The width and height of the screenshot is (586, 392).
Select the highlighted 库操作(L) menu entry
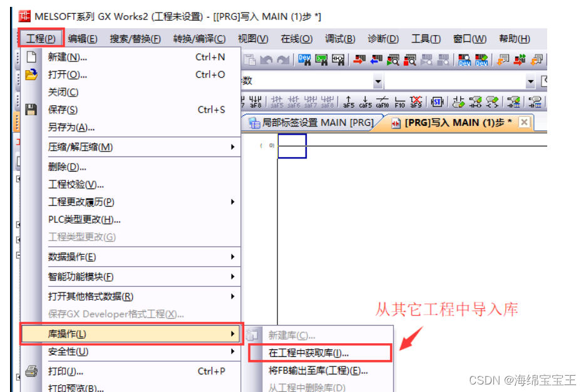point(131,334)
